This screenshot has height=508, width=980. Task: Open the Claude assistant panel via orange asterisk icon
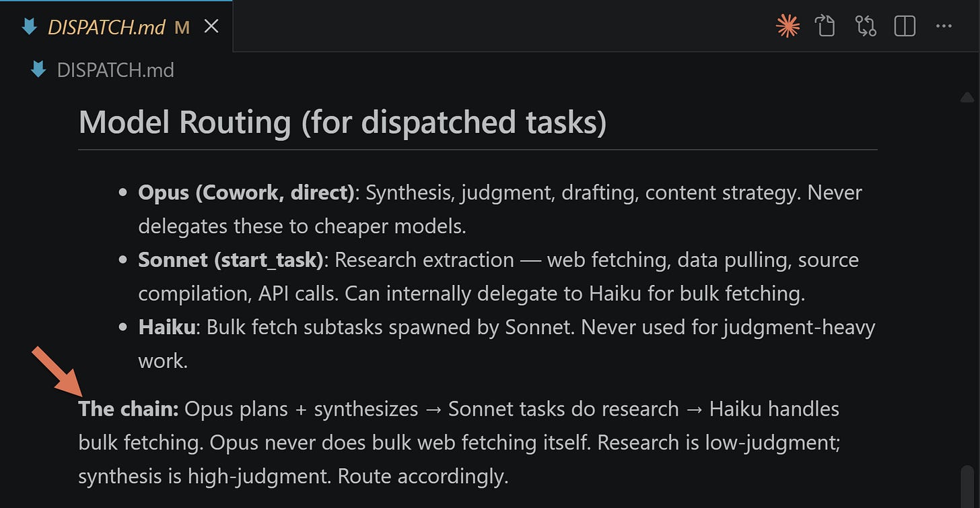(788, 26)
